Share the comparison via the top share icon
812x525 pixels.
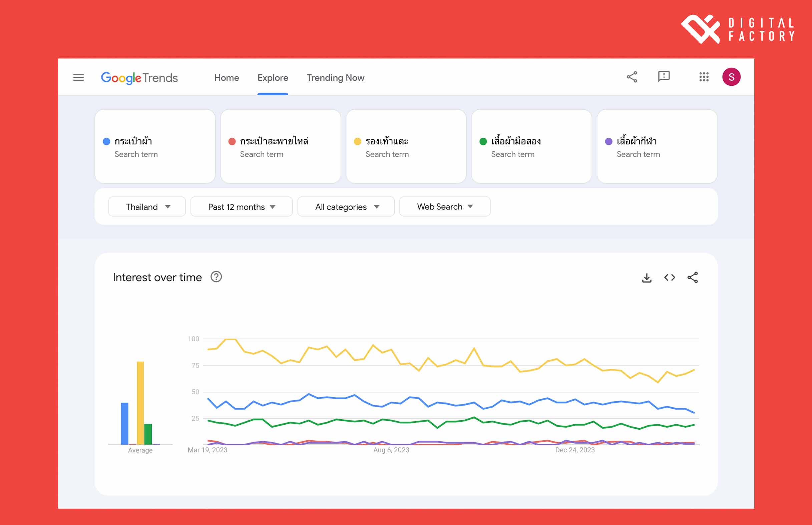[x=632, y=77]
